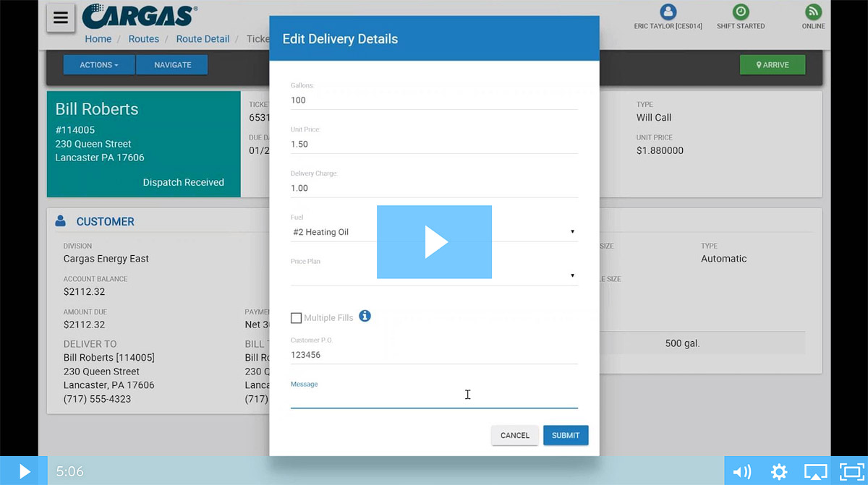Click the Customer section person icon
The height and width of the screenshot is (485, 868).
tap(61, 221)
